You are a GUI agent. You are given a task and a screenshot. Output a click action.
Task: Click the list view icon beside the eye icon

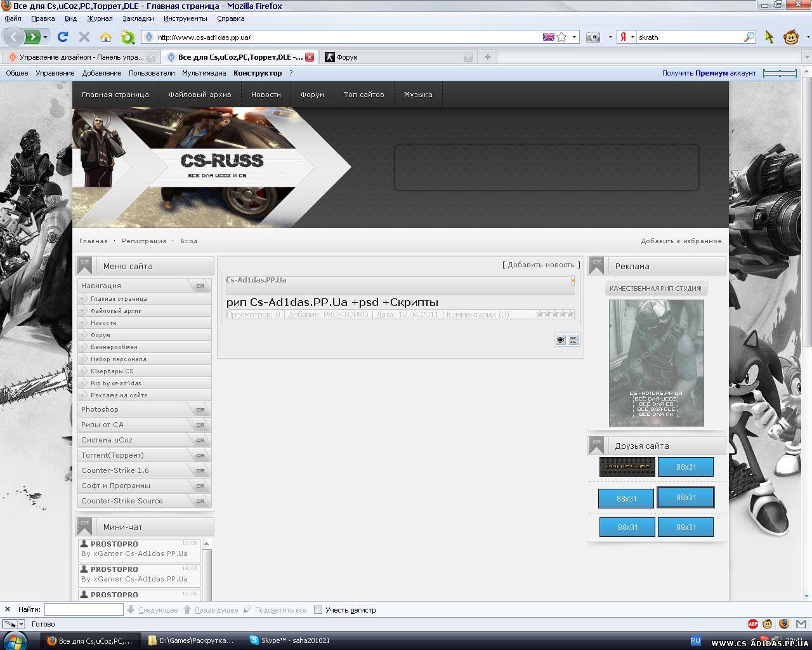(x=573, y=340)
